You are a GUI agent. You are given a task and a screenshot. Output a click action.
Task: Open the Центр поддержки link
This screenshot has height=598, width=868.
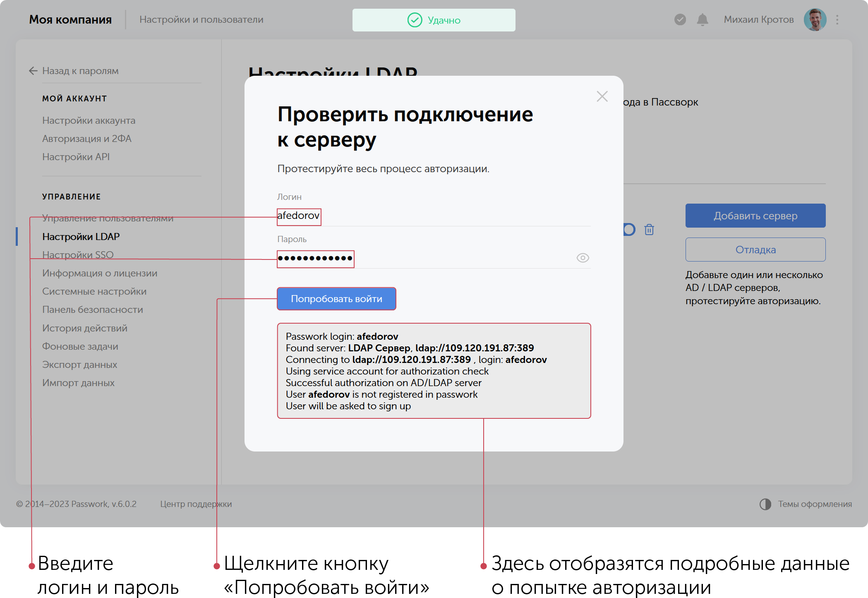(195, 504)
